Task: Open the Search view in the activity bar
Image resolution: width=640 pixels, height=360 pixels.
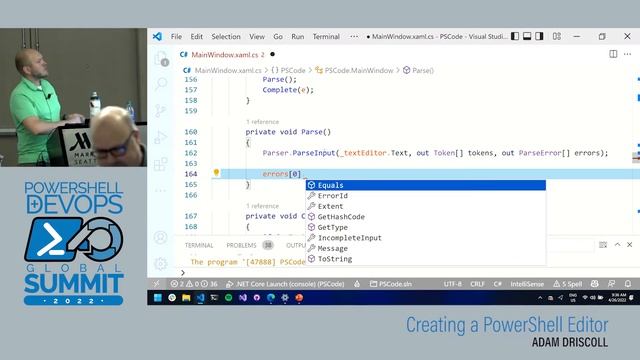Action: pyautogui.click(x=161, y=84)
